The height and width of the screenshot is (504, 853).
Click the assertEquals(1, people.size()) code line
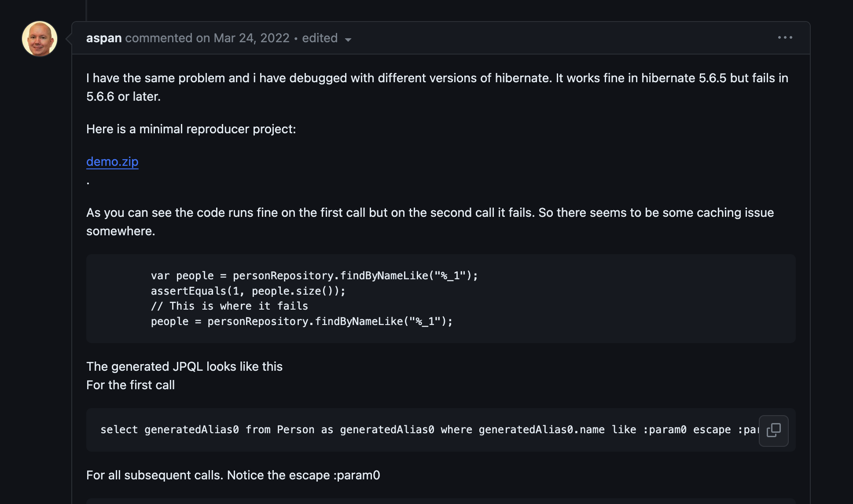coord(248,291)
